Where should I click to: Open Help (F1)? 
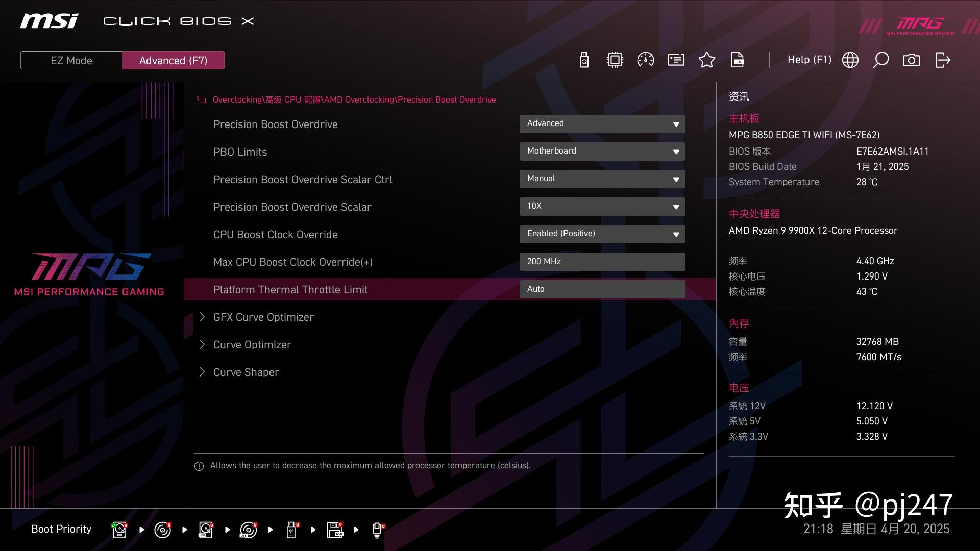tap(809, 60)
